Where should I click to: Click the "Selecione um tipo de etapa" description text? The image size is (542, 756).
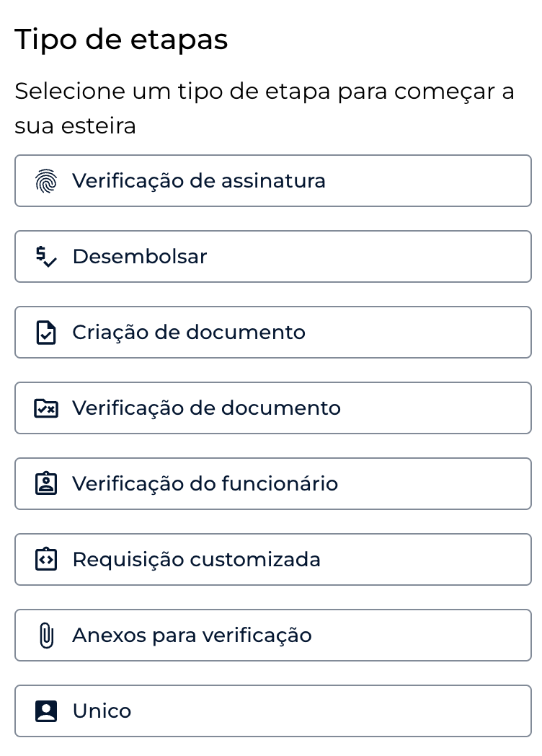(x=264, y=109)
